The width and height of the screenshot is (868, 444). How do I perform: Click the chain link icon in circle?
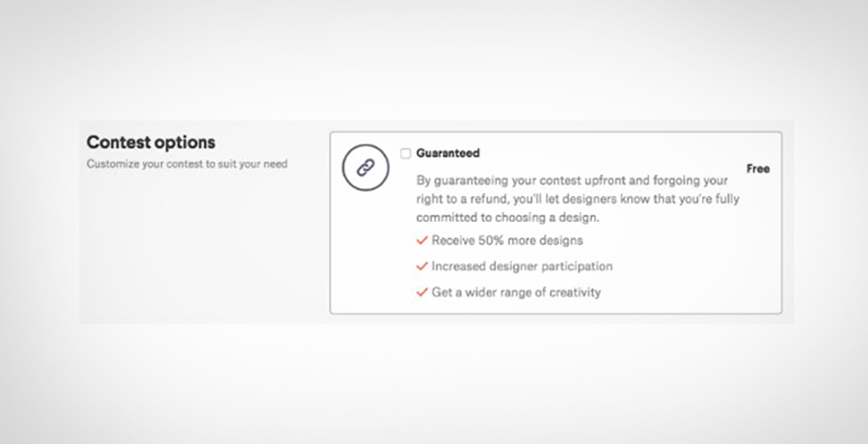coord(366,167)
